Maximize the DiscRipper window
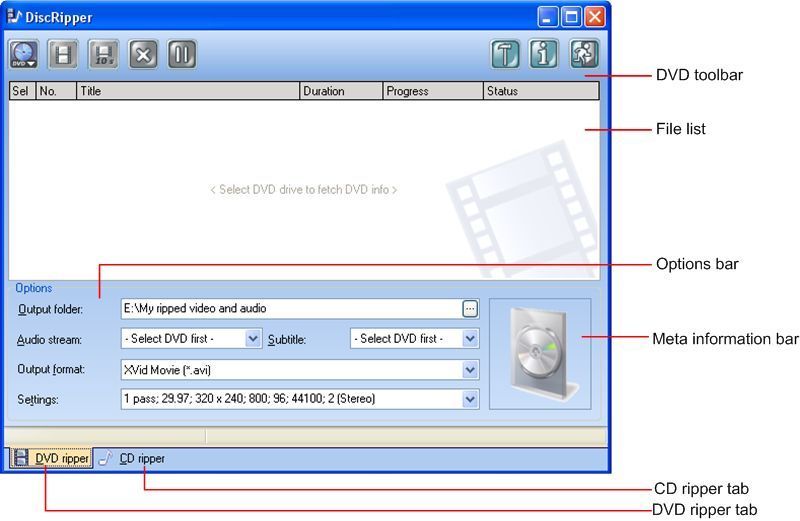The width and height of the screenshot is (800, 521). pyautogui.click(x=571, y=17)
